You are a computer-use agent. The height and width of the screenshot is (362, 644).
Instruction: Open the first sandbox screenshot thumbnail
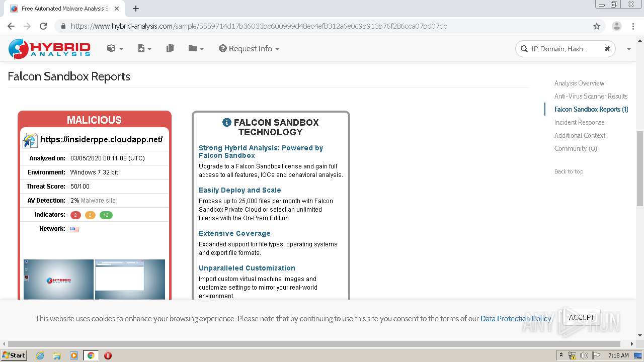pyautogui.click(x=58, y=279)
